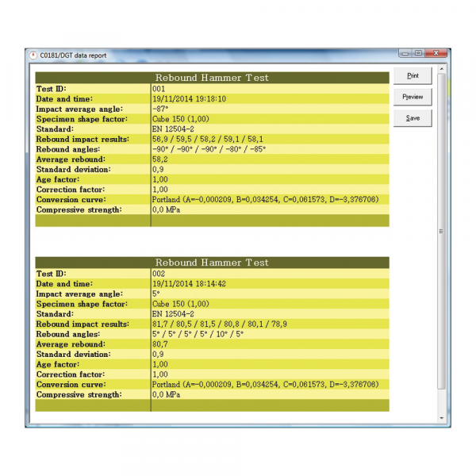
Task: Click Test ID value 001
Action: [159, 89]
